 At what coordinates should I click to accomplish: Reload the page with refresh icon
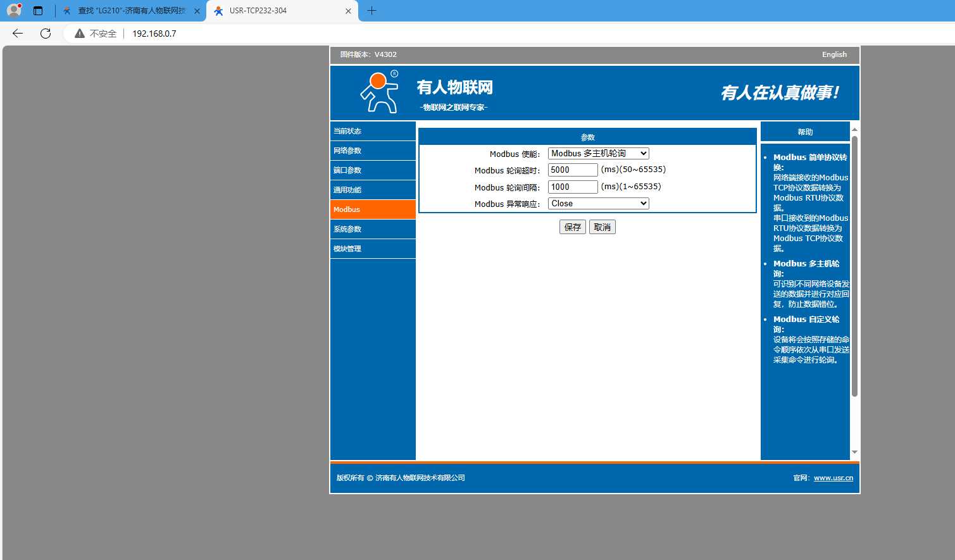(46, 34)
